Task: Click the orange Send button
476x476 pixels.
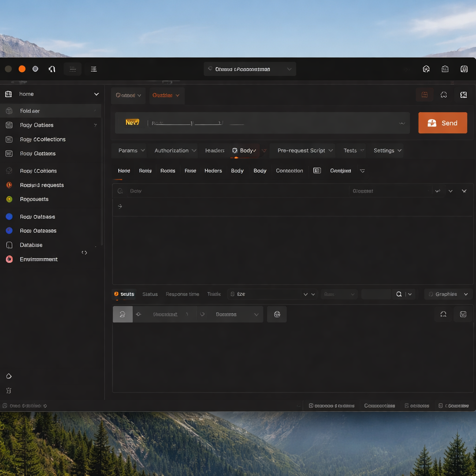Action: pos(443,123)
